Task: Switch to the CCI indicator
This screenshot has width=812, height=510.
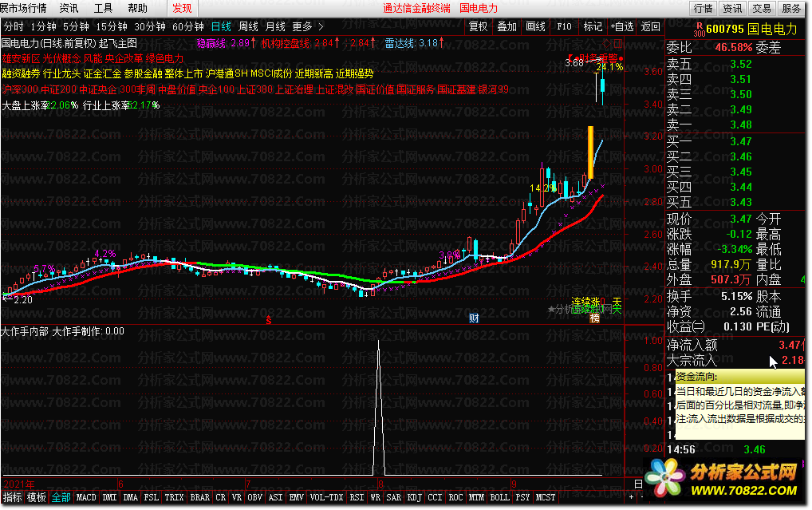Action: 435,497
